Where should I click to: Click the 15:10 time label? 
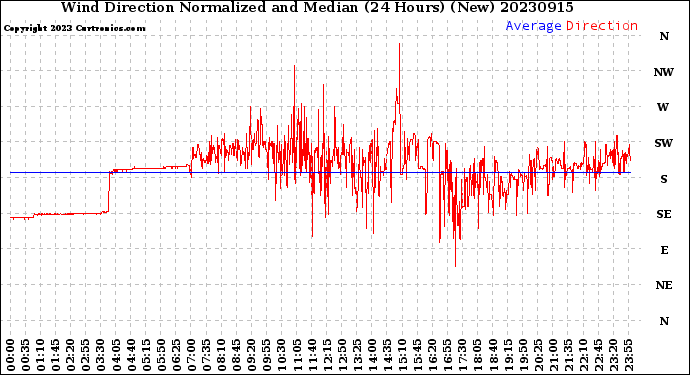point(402,355)
